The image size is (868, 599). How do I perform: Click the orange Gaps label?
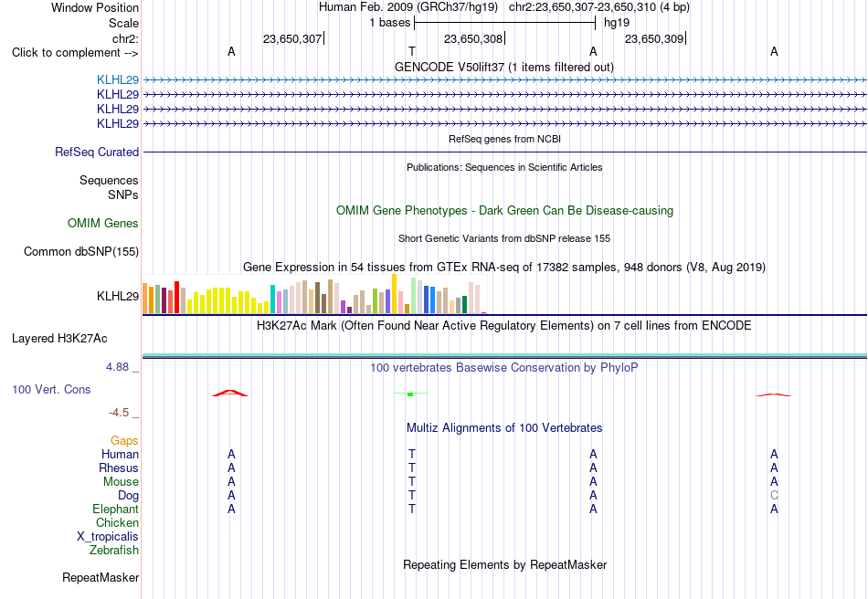pos(124,441)
